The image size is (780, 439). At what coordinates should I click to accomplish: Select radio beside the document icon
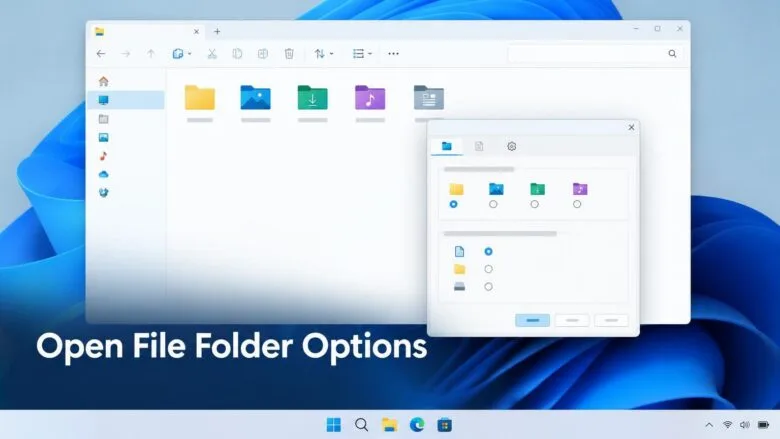click(x=488, y=252)
